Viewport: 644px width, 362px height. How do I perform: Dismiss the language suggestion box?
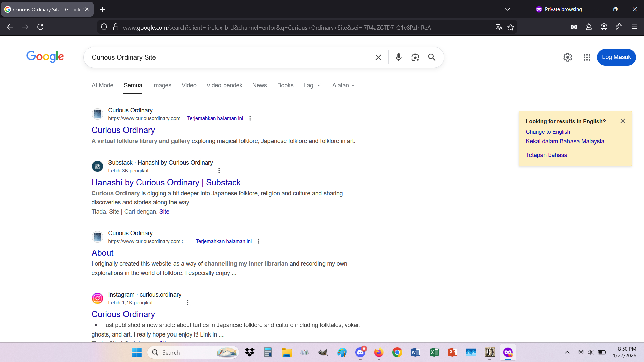pyautogui.click(x=623, y=121)
